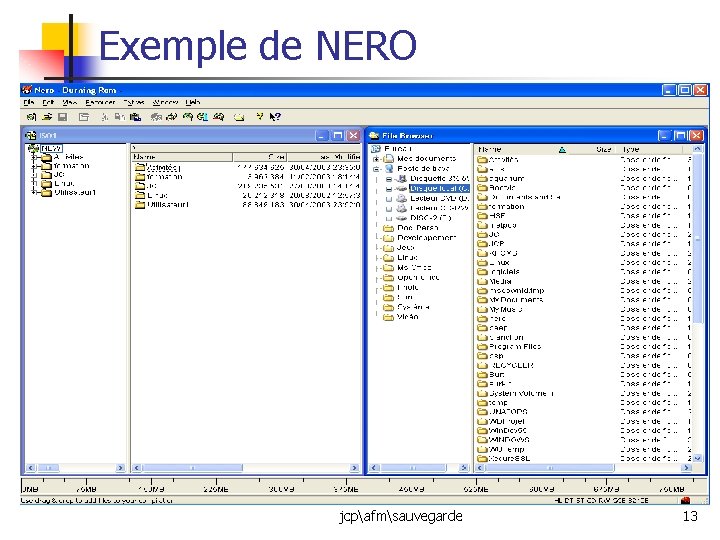This screenshot has height=540, width=720.
Task: Select DISC-2 (F:) drive in tree
Action: pyautogui.click(x=430, y=218)
